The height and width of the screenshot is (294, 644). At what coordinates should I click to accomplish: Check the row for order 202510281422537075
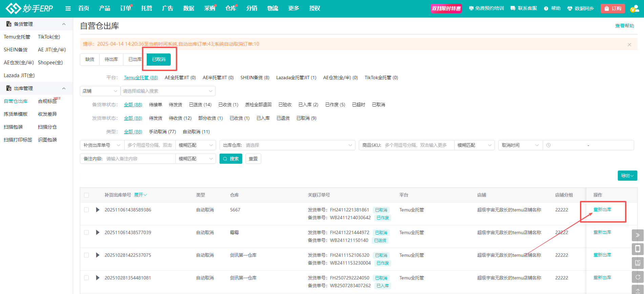[x=86, y=255]
